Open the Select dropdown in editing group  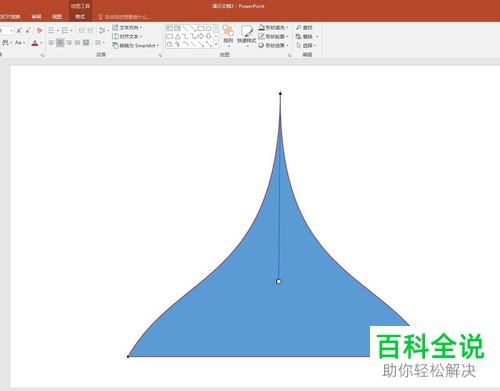(x=306, y=45)
